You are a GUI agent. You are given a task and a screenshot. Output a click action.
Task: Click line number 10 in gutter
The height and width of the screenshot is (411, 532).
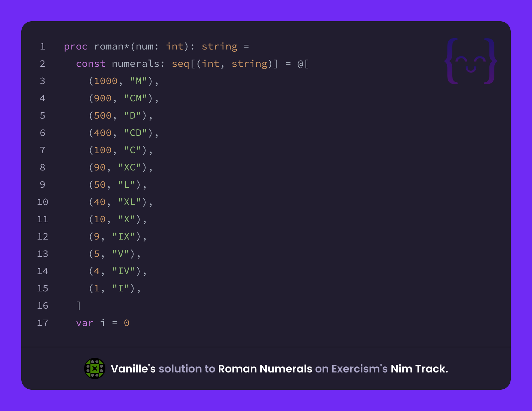coord(43,202)
